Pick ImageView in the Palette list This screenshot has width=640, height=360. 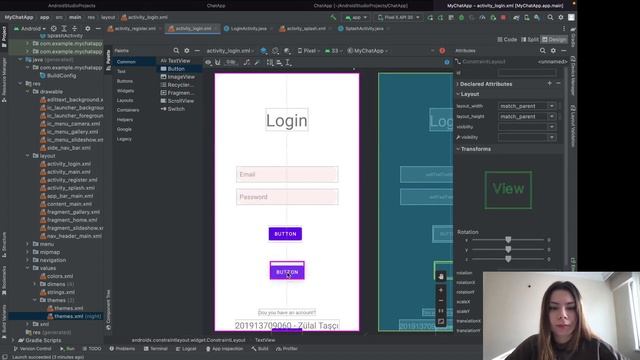pyautogui.click(x=178, y=77)
